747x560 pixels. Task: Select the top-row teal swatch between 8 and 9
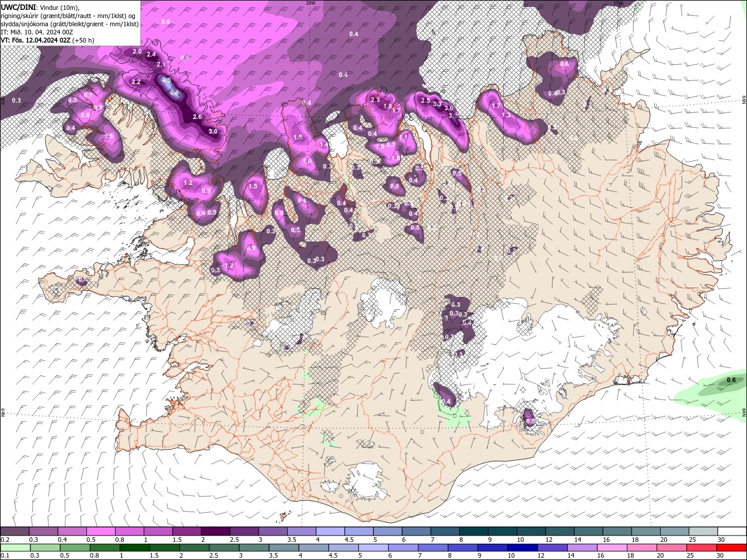[x=474, y=531]
